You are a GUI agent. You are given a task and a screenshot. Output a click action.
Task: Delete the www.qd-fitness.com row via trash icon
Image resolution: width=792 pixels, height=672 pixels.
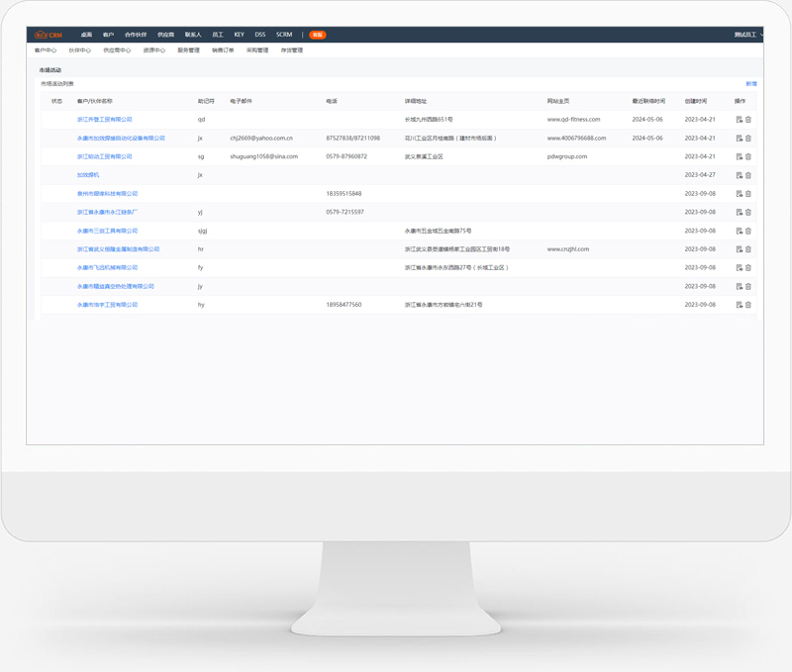[748, 120]
